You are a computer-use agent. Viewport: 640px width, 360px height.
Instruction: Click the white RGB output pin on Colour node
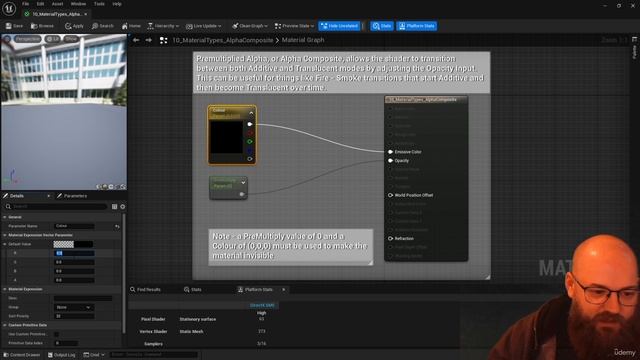click(250, 124)
